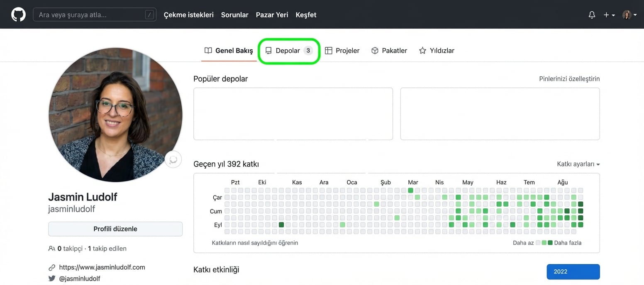Open notifications via the bell icon
The width and height of the screenshot is (644, 285).
(x=592, y=14)
